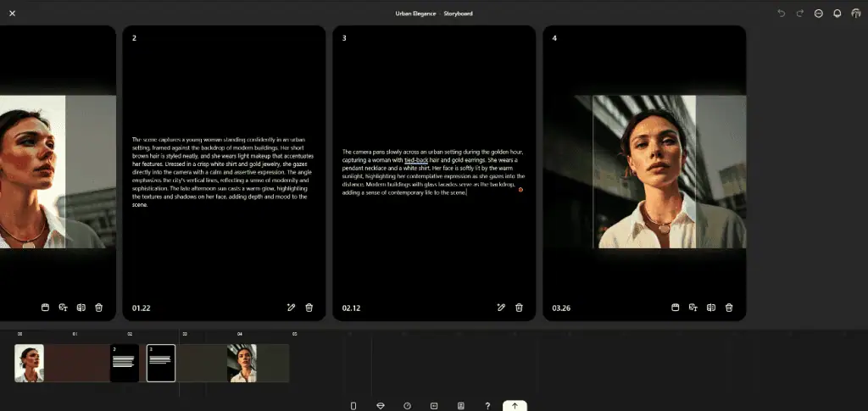Image resolution: width=868 pixels, height=411 pixels.
Task: Open the notifications bell
Action: click(x=837, y=14)
